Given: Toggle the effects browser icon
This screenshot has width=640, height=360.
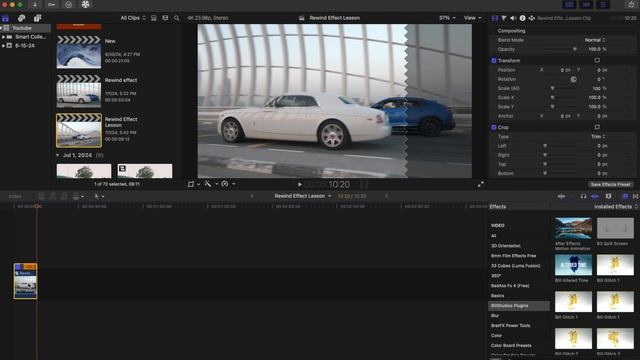Looking at the screenshot, I should (625, 196).
